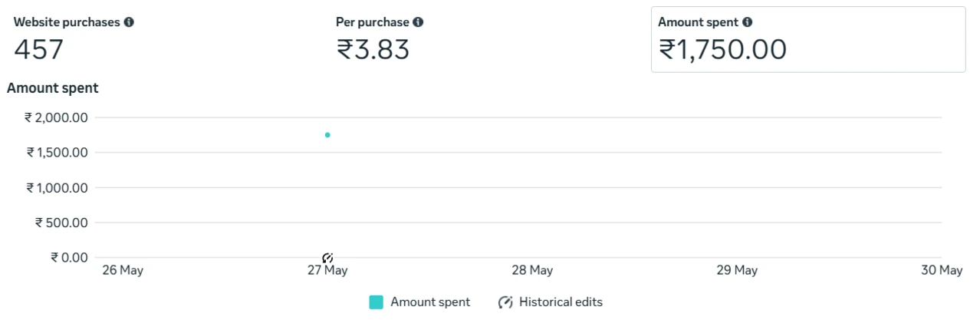Click the 457 purchases value
980x320 pixels.
38,50
